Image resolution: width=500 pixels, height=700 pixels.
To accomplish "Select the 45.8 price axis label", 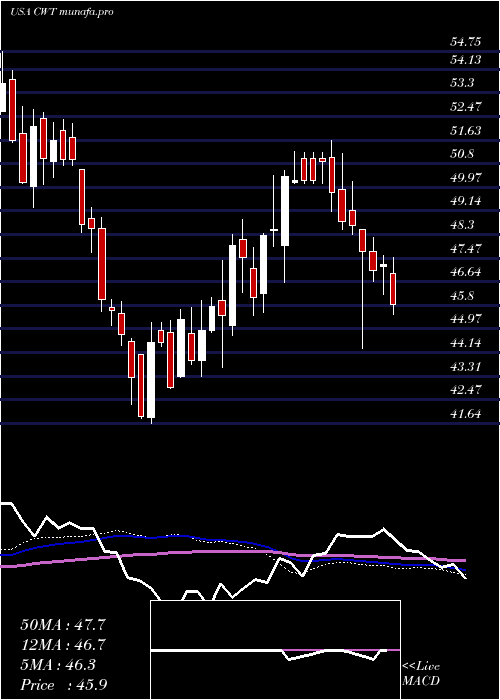I will pos(462,296).
